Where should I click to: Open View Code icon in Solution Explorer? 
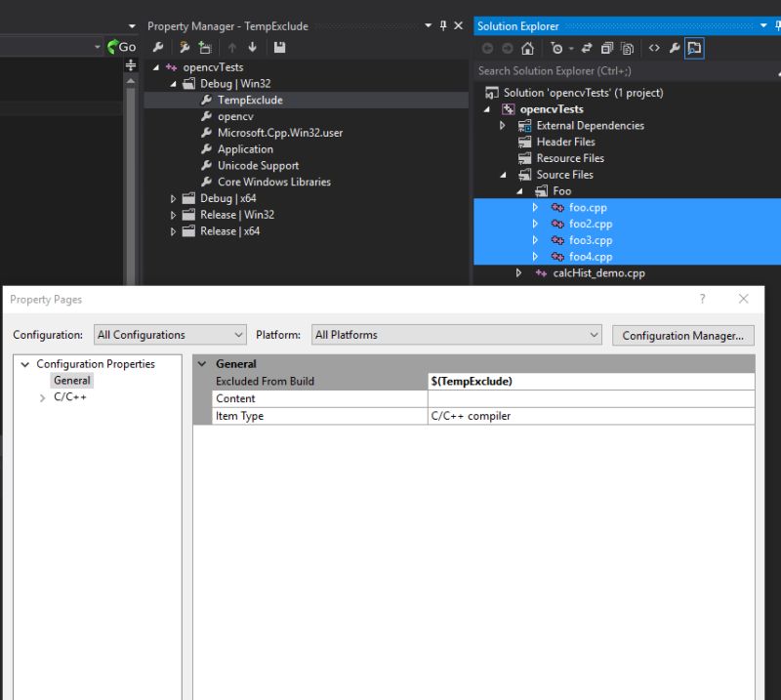(654, 47)
